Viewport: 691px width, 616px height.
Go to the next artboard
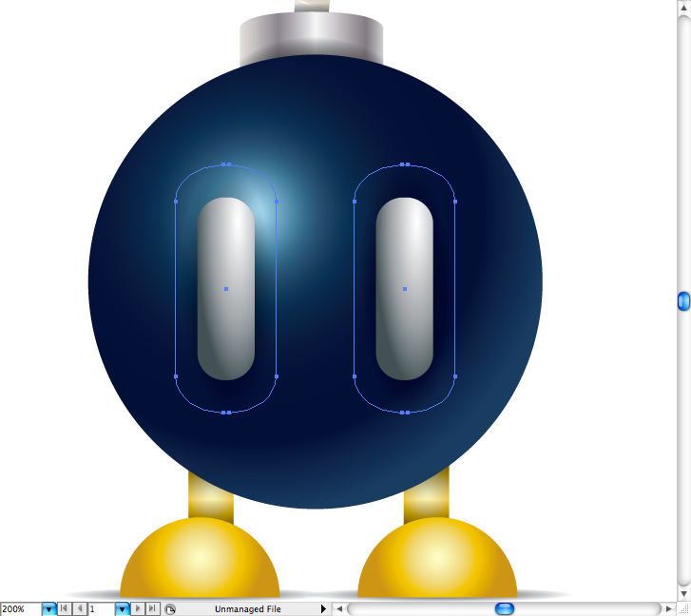138,608
